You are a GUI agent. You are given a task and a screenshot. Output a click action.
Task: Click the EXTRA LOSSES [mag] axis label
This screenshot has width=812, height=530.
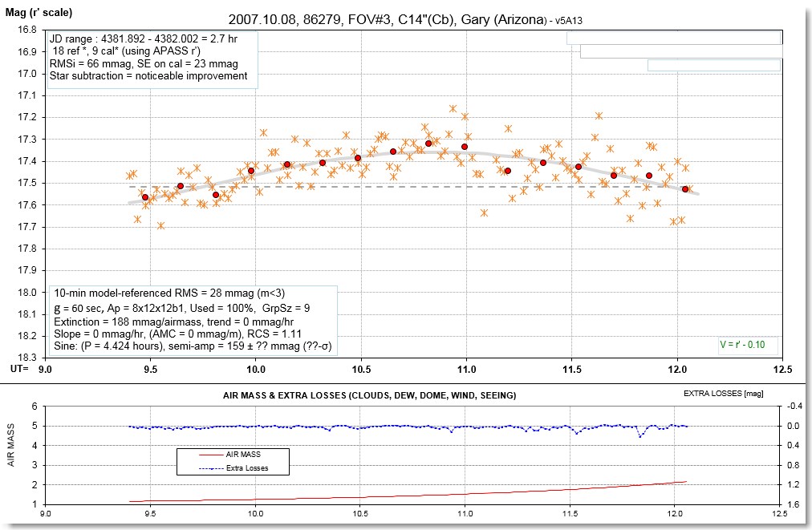click(x=721, y=394)
